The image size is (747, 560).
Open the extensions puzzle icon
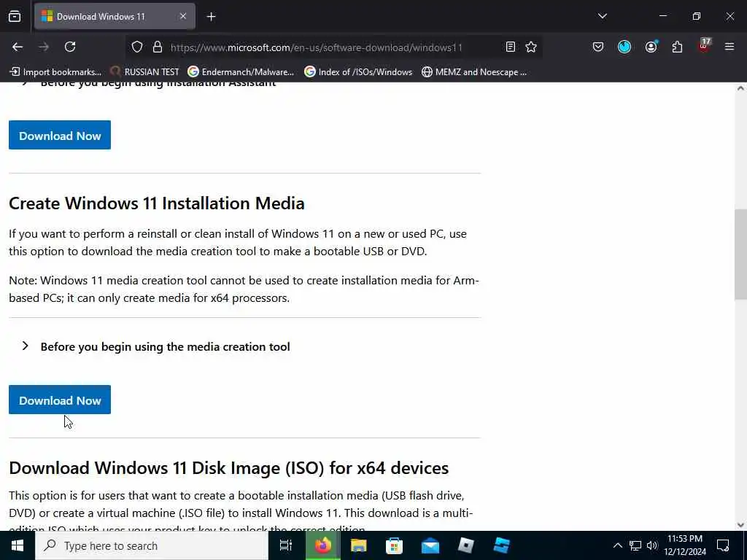click(x=677, y=47)
